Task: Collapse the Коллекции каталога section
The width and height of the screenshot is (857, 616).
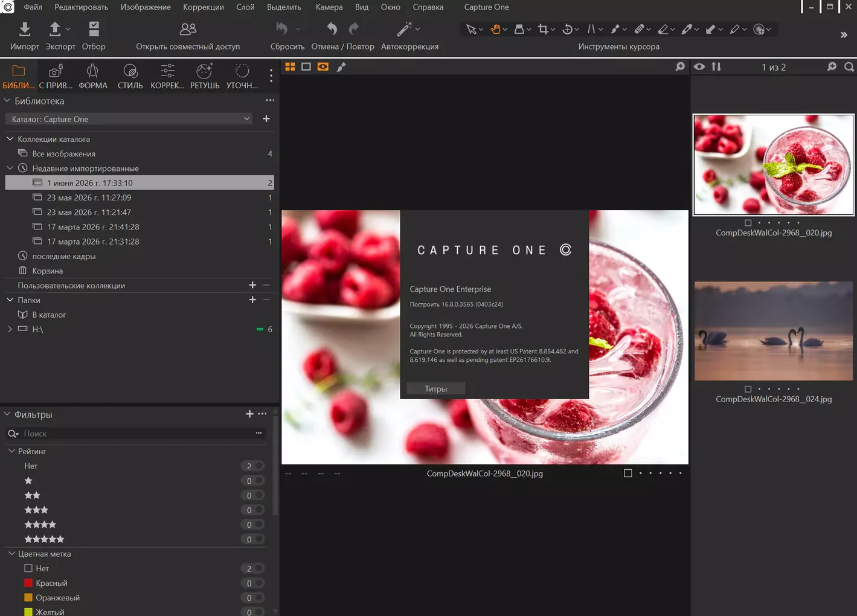Action: [10, 139]
